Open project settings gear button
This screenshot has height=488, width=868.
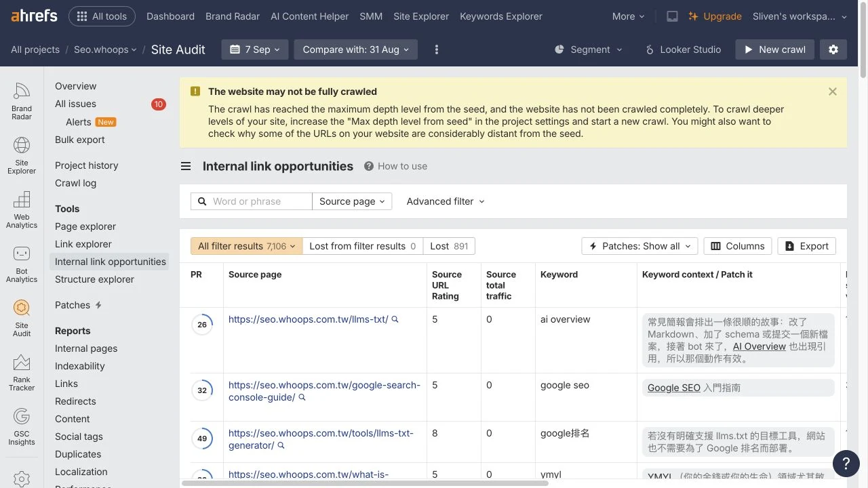tap(833, 49)
